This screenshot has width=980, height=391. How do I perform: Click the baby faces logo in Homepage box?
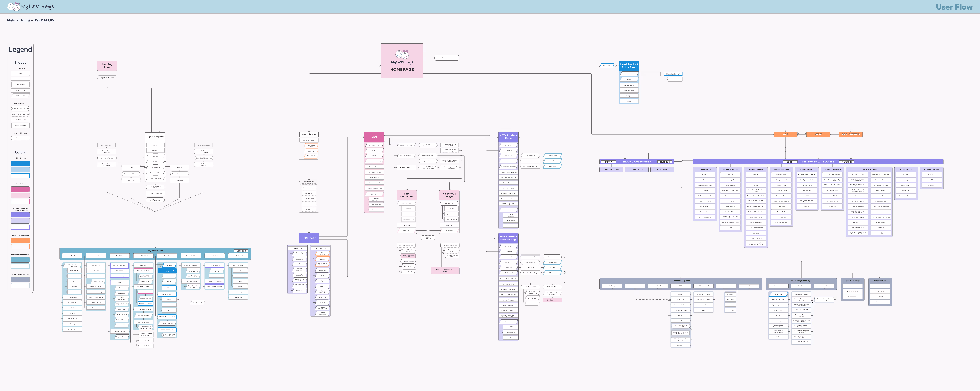[402, 54]
